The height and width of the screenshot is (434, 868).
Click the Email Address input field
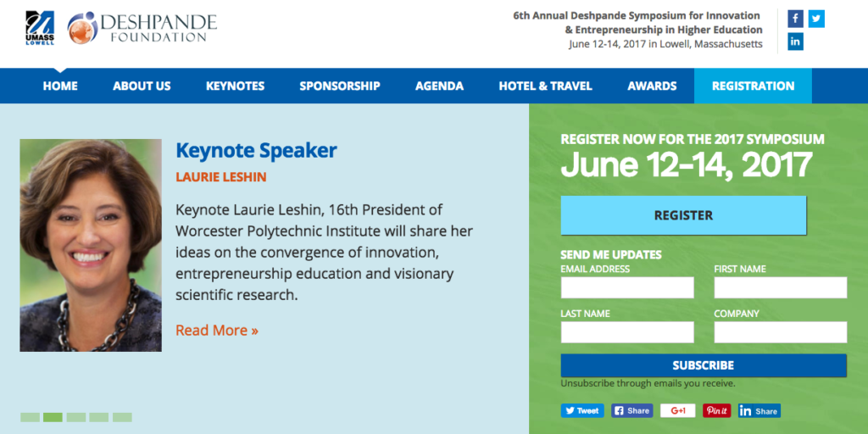(627, 288)
